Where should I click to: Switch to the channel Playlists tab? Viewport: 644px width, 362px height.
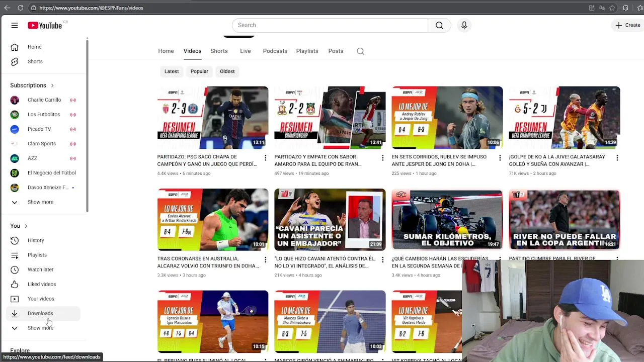pyautogui.click(x=307, y=51)
